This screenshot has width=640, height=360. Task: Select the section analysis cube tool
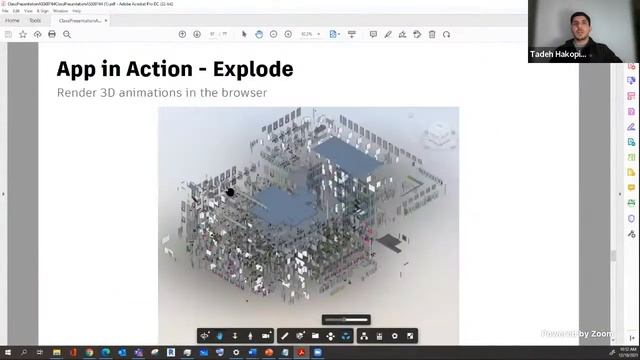click(300, 336)
